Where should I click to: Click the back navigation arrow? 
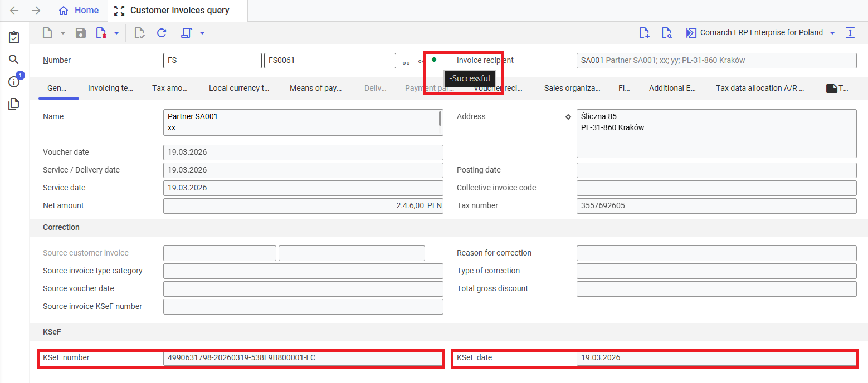14,11
